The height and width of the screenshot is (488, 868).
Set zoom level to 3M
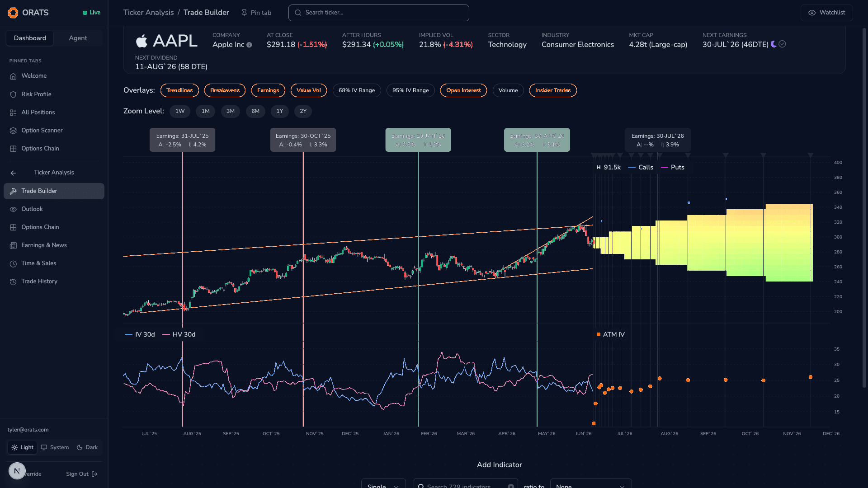[231, 111]
